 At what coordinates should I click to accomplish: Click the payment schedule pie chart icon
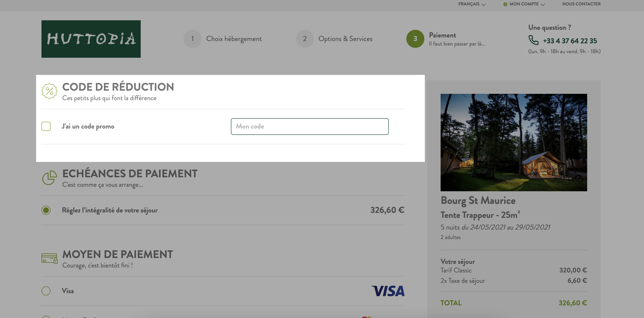(x=49, y=178)
